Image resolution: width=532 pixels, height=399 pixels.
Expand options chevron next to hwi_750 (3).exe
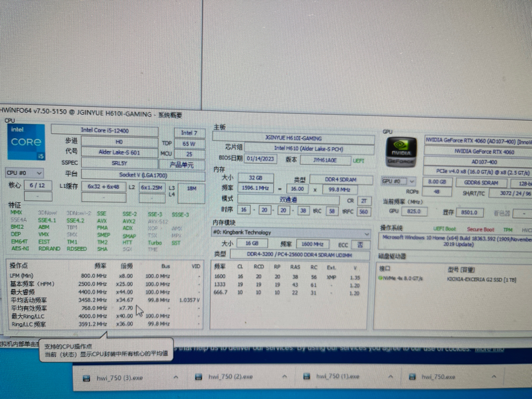coord(175,377)
